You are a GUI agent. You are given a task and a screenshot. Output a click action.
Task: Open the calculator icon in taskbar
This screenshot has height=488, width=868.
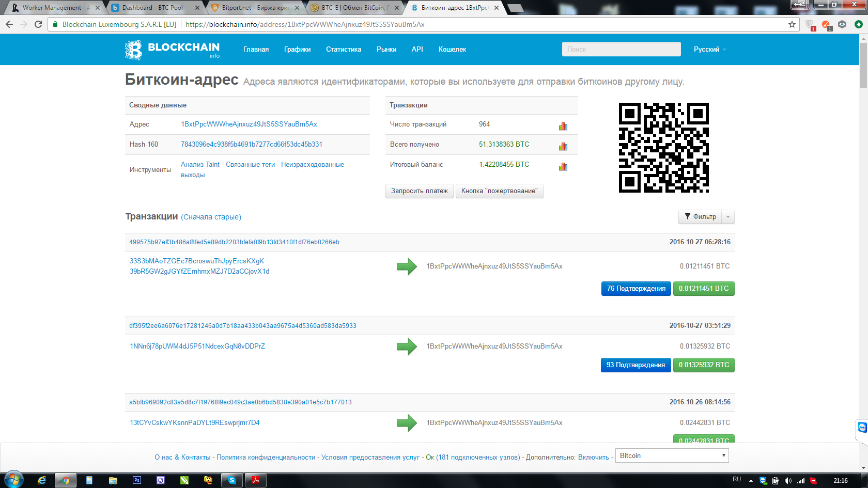pyautogui.click(x=89, y=480)
